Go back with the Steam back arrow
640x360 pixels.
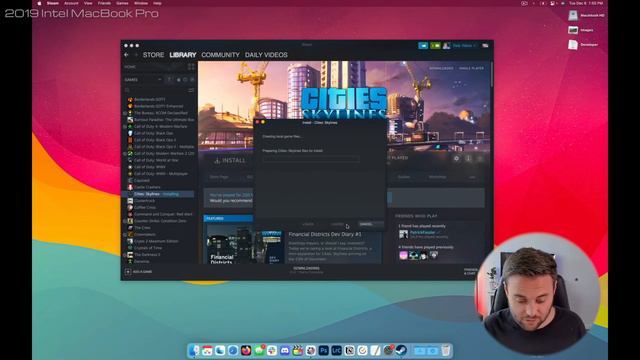point(127,55)
